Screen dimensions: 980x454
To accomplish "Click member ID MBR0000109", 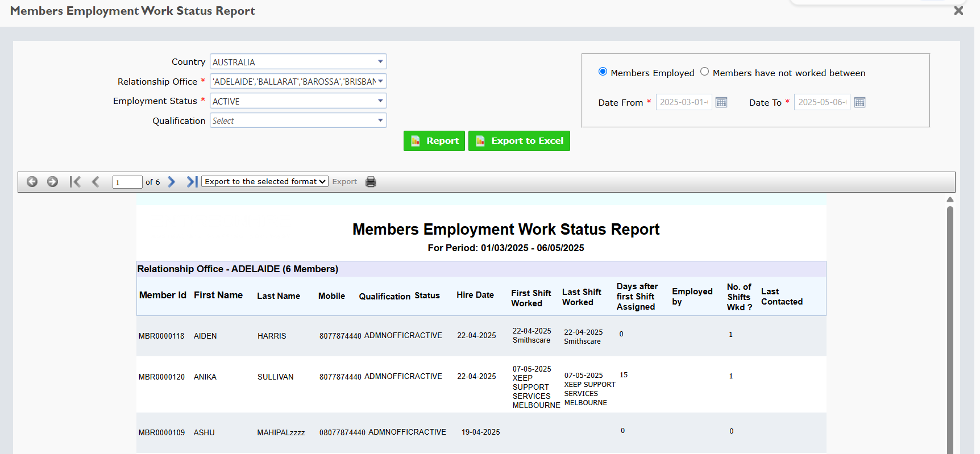I will [x=161, y=432].
